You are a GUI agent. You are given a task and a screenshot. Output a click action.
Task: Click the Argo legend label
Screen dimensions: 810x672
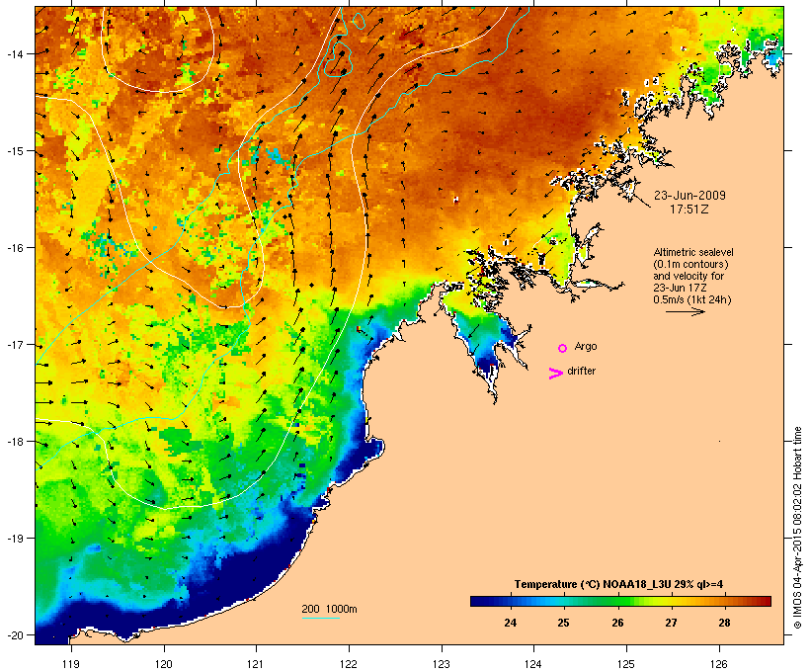click(x=586, y=346)
